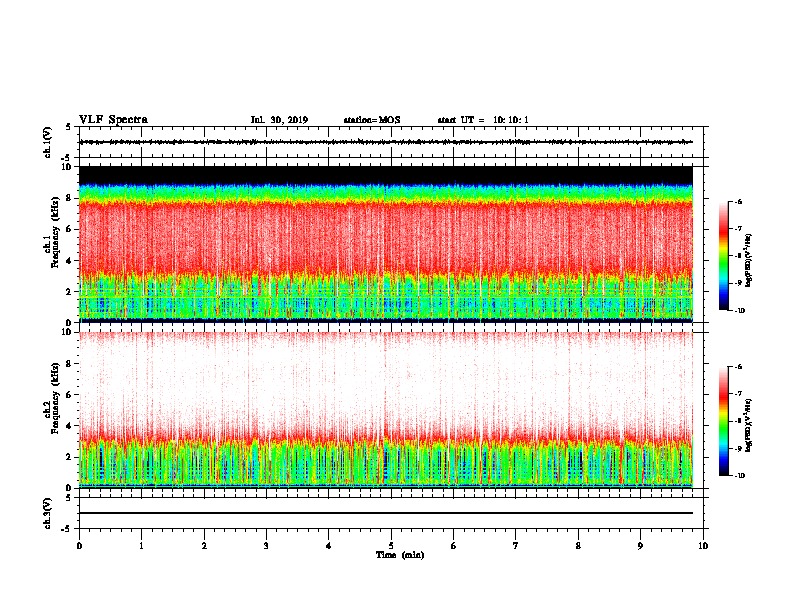
Task: Click the "-6" label on ch.2 color bar
Action: tap(738, 367)
